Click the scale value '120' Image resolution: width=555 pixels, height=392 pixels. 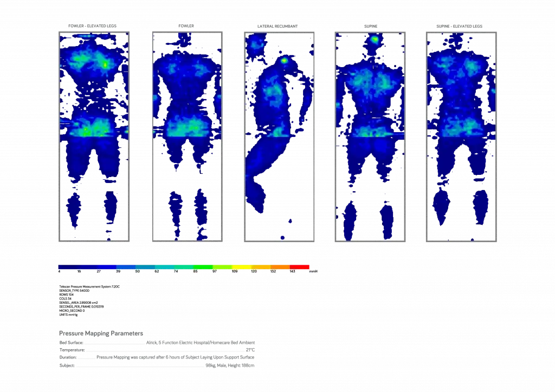[x=254, y=271]
